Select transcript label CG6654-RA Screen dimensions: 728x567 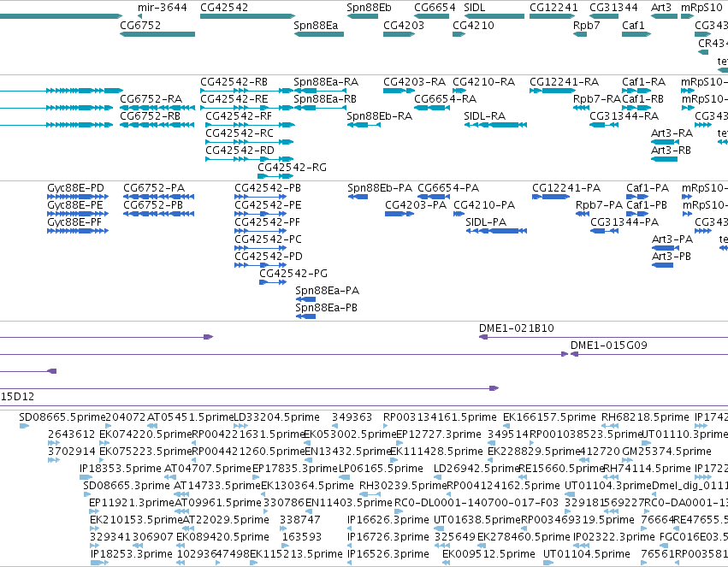pos(445,99)
